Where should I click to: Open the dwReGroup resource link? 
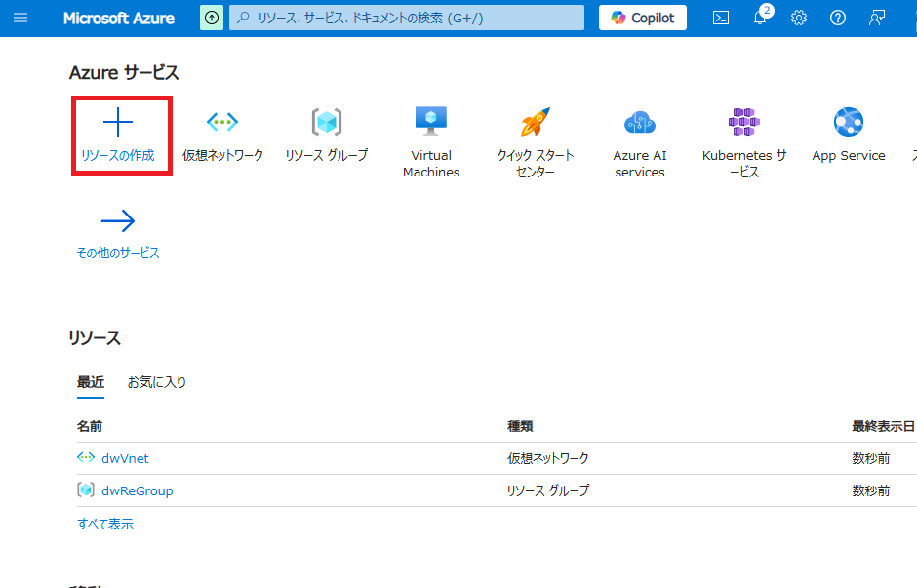pyautogui.click(x=138, y=490)
